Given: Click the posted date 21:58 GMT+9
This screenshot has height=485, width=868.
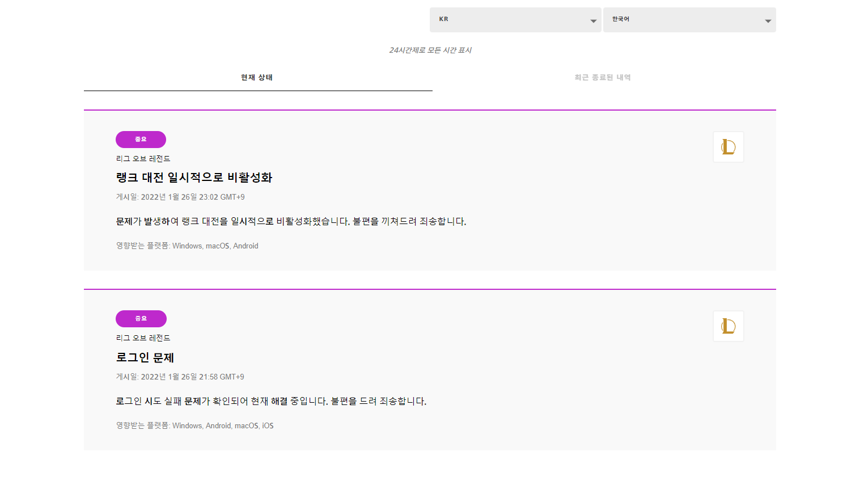Looking at the screenshot, I should (x=180, y=377).
